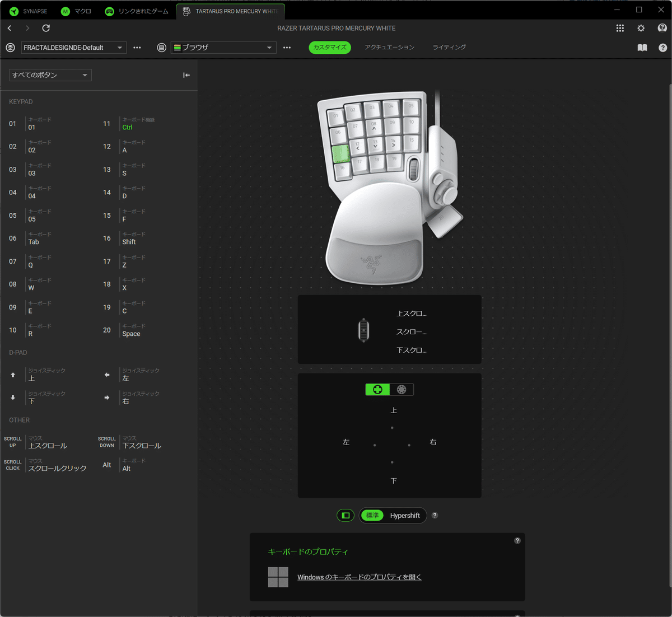Click 上スクロ... label in scroll panel

click(x=412, y=314)
